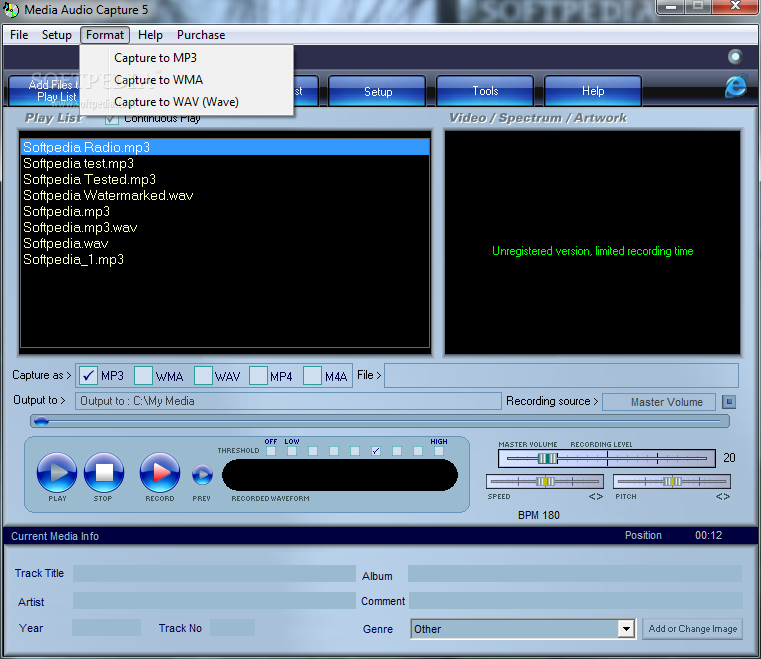
Task: Select Softpedia.mp3.wav in play list
Action: tap(225, 227)
